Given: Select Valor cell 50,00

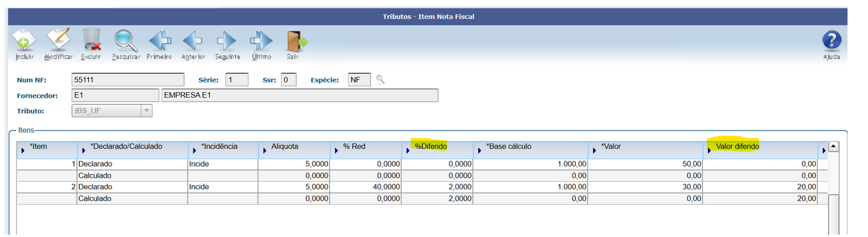Looking at the screenshot, I should pos(646,164).
